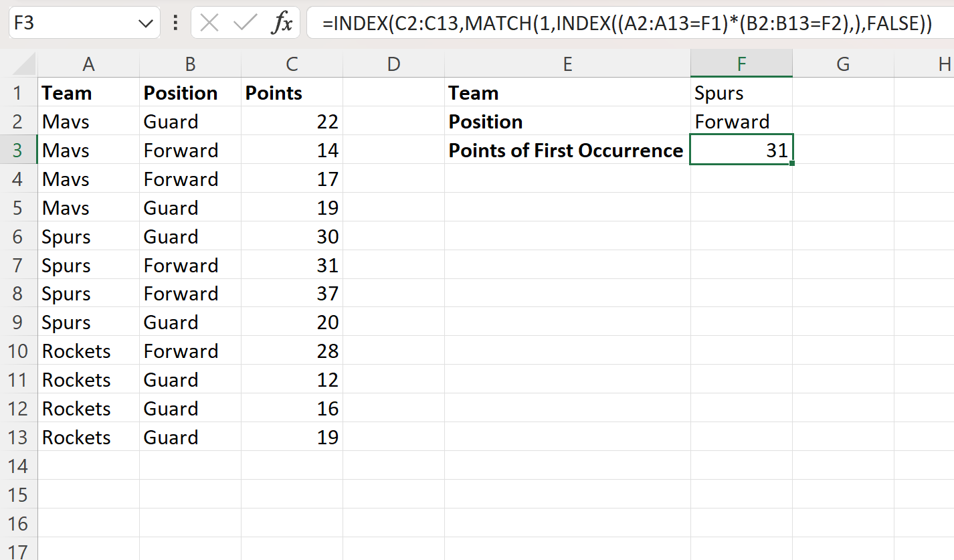The width and height of the screenshot is (954, 560).
Task: Select the column A header
Action: point(88,64)
